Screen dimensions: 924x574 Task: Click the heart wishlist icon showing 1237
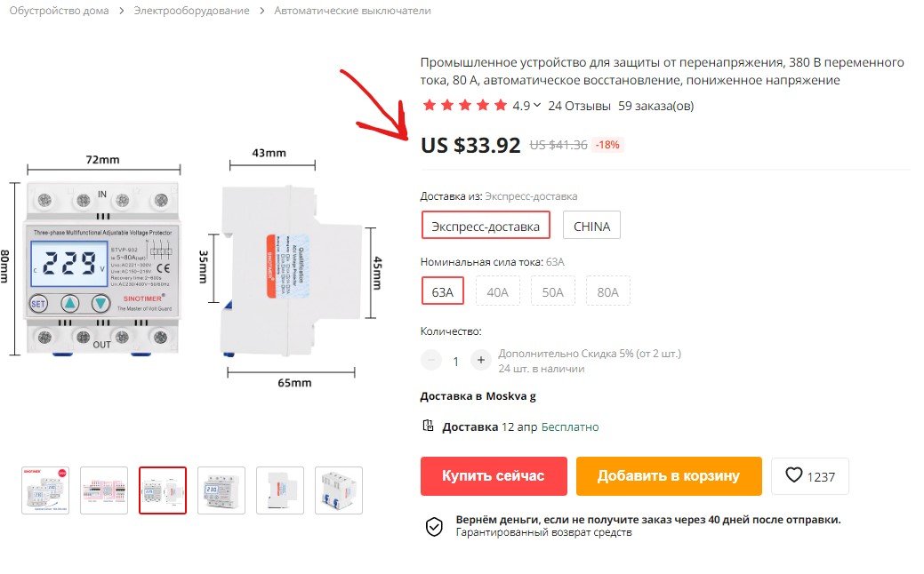click(794, 476)
